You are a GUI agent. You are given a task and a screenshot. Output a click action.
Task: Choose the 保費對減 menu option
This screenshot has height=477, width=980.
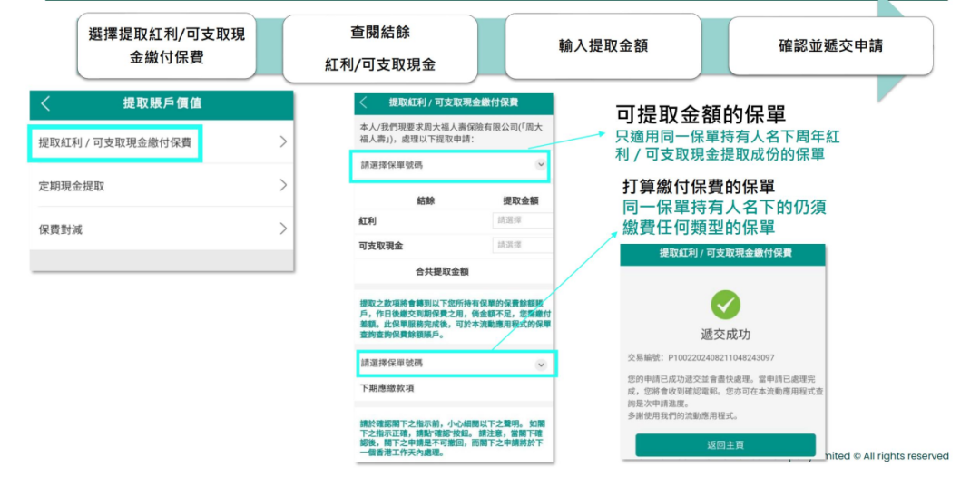coord(60,229)
